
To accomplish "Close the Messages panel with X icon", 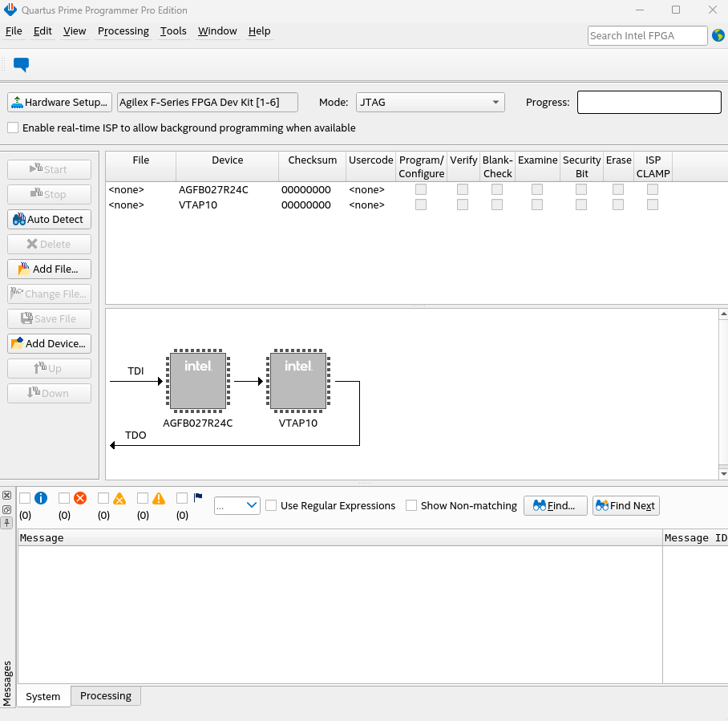I will click(x=6, y=496).
